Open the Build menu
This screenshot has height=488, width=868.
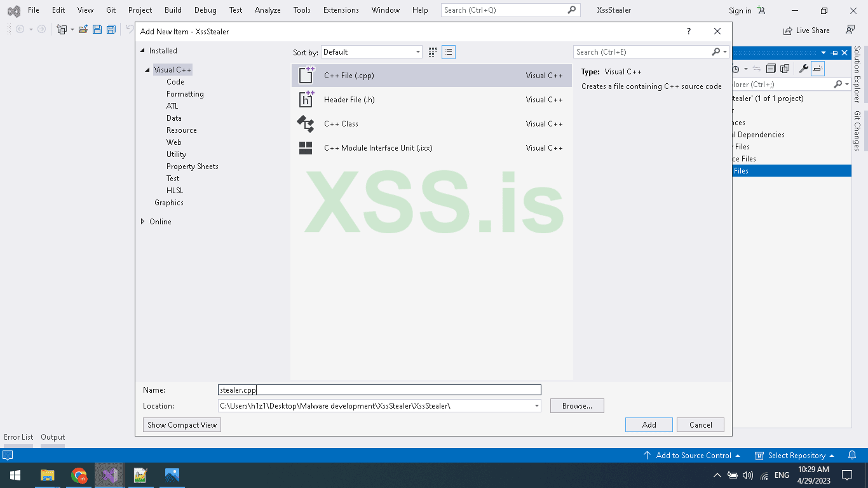click(173, 10)
